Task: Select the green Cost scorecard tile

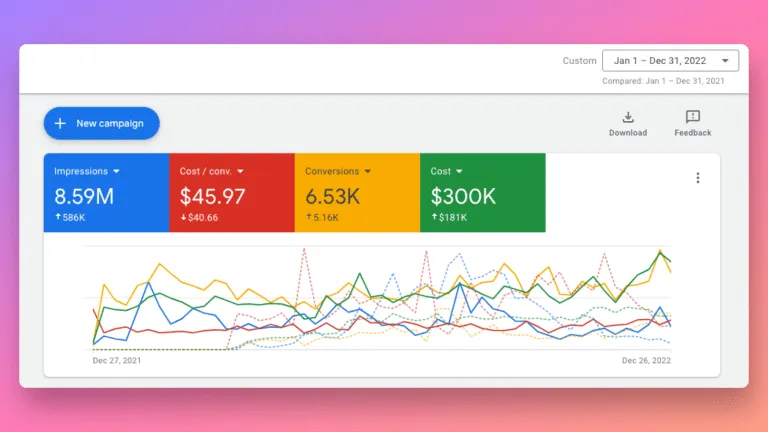Action: pos(482,192)
